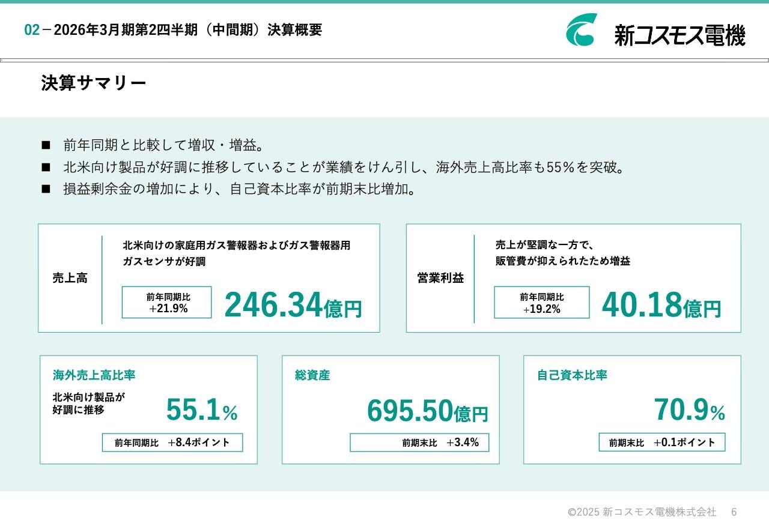Click the 246.34億円 sales figure

click(x=293, y=305)
